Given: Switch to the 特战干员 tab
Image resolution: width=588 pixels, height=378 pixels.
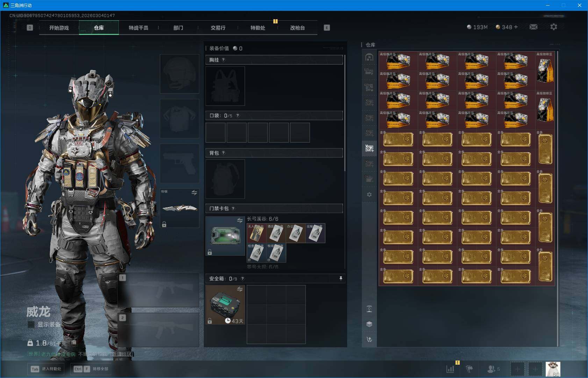Looking at the screenshot, I should 138,28.
